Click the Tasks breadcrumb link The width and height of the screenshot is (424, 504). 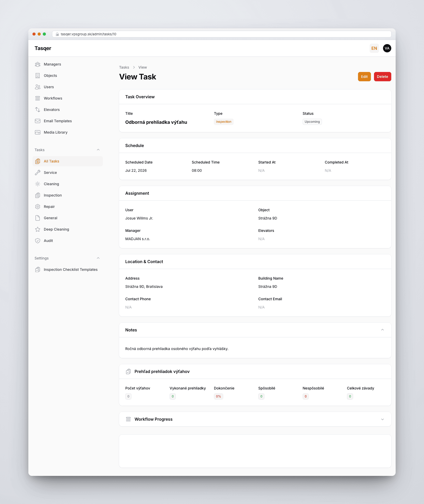[124, 67]
